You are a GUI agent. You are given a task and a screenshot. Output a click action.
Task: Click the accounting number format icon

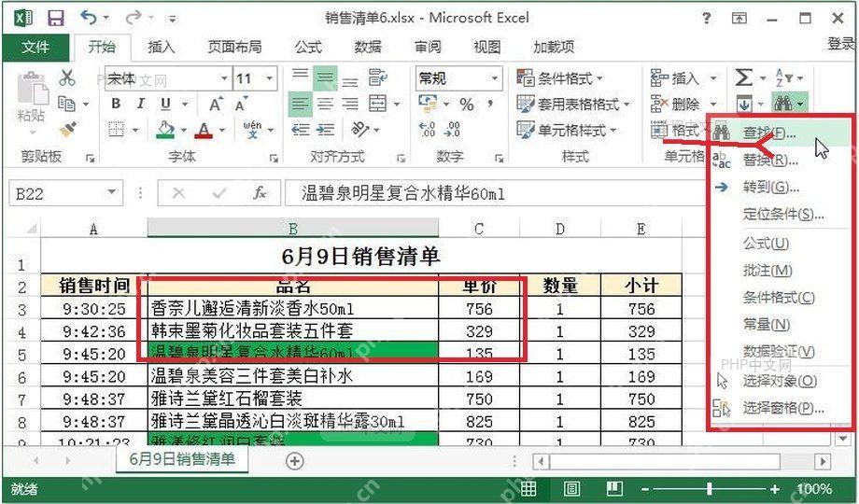tap(428, 104)
